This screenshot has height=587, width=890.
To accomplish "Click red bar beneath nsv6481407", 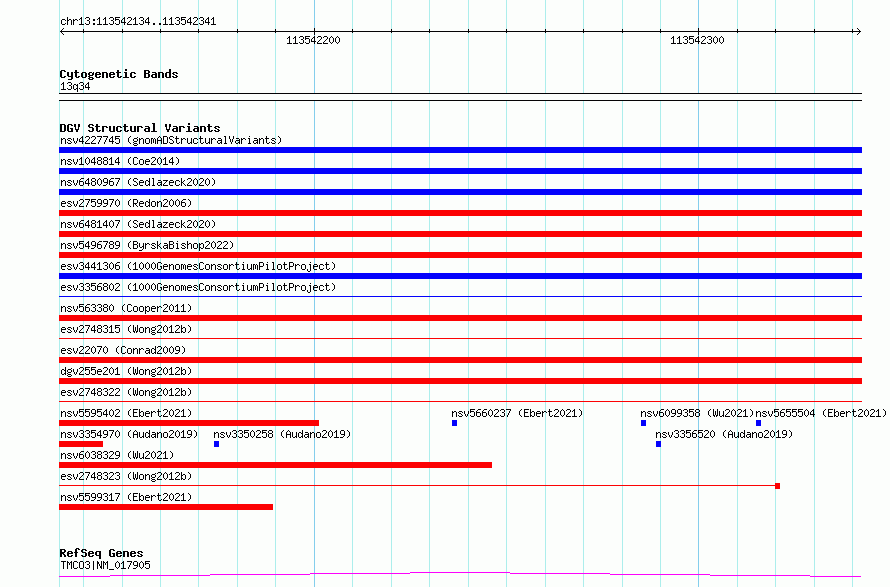I will pyautogui.click(x=460, y=234).
